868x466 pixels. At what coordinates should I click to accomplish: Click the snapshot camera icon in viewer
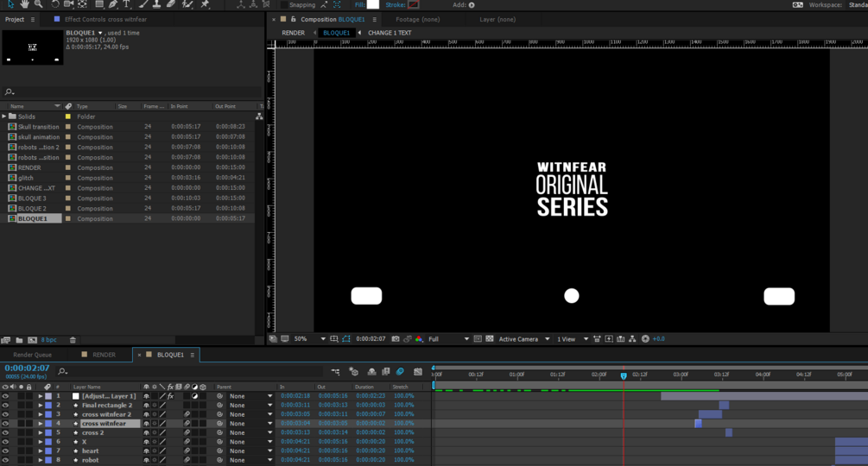[396, 339]
